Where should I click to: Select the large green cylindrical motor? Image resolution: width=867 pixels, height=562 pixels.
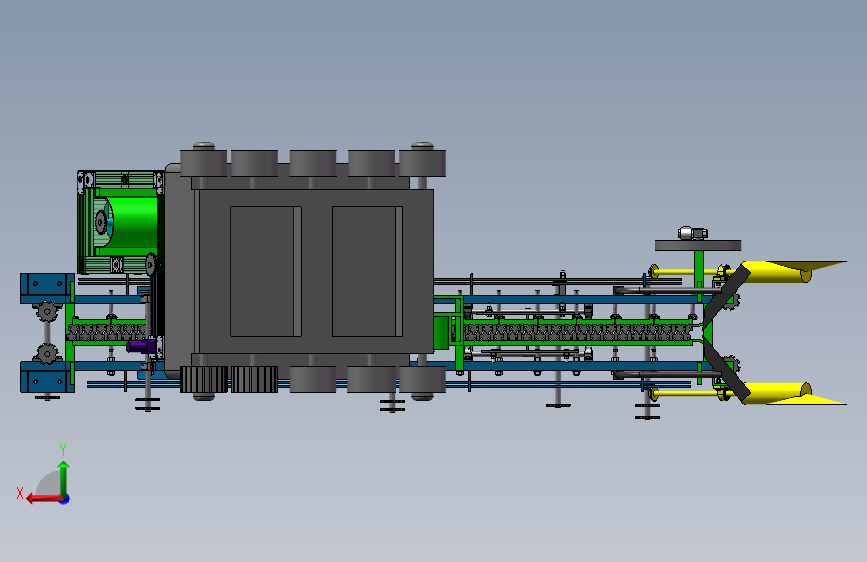tap(130, 222)
